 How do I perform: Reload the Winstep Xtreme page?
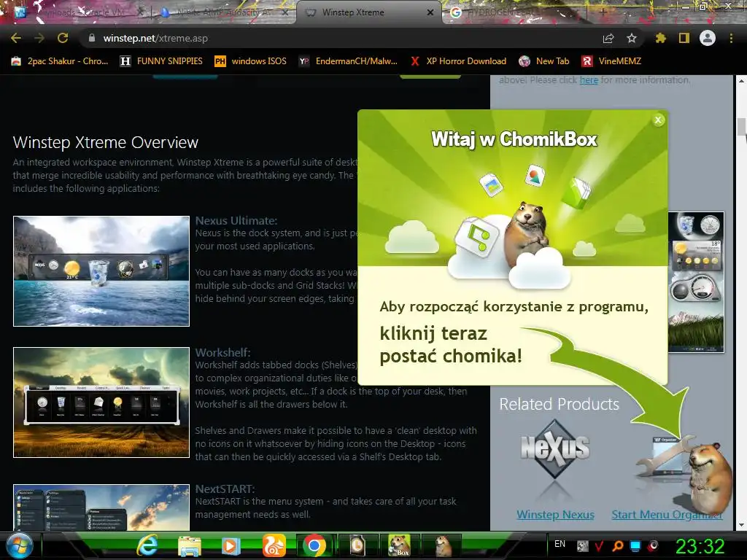coord(63,38)
